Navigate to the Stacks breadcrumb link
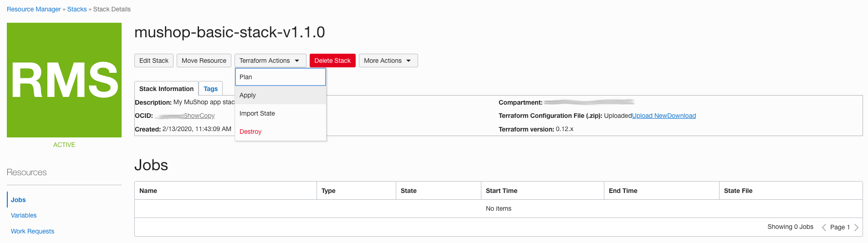The height and width of the screenshot is (243, 868). tap(77, 9)
